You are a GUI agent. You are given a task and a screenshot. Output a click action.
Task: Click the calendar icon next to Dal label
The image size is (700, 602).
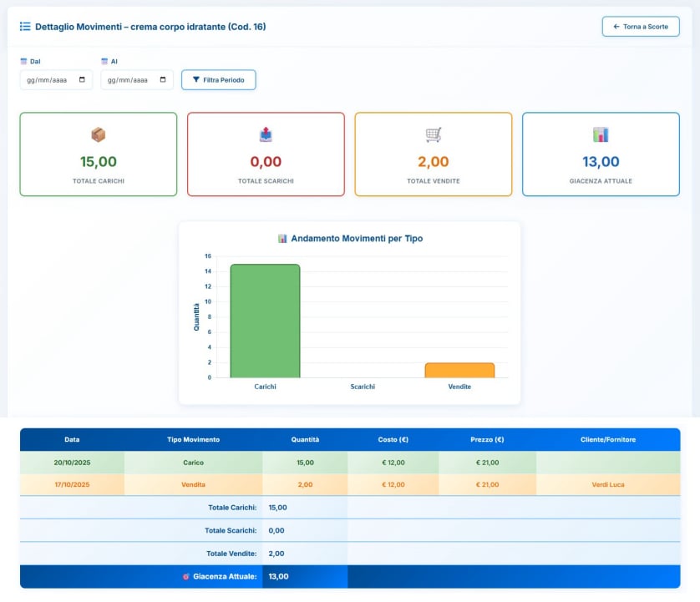click(x=23, y=62)
